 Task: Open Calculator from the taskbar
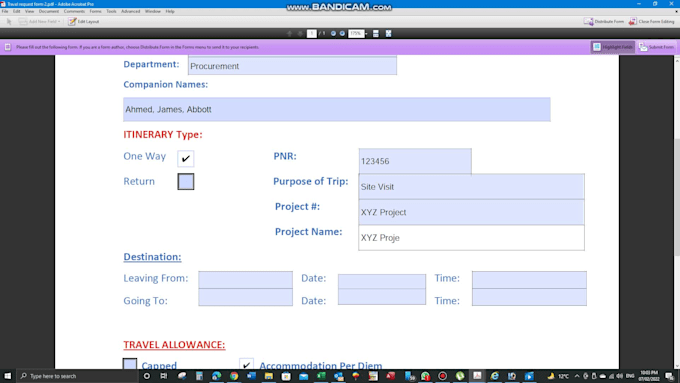199,376
